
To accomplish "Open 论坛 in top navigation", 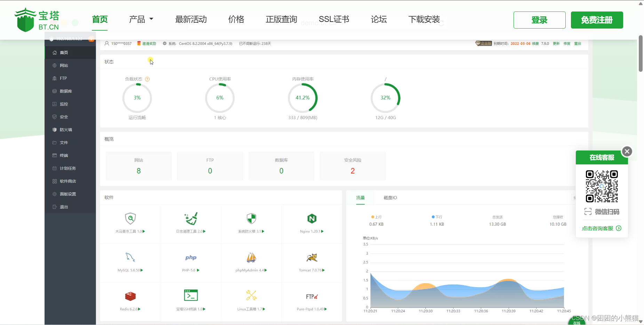I will [379, 20].
